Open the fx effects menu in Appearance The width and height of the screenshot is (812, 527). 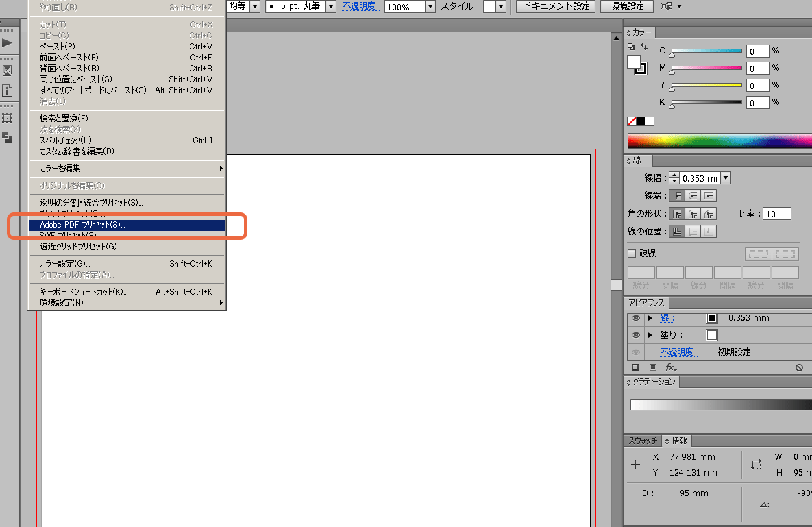click(671, 367)
